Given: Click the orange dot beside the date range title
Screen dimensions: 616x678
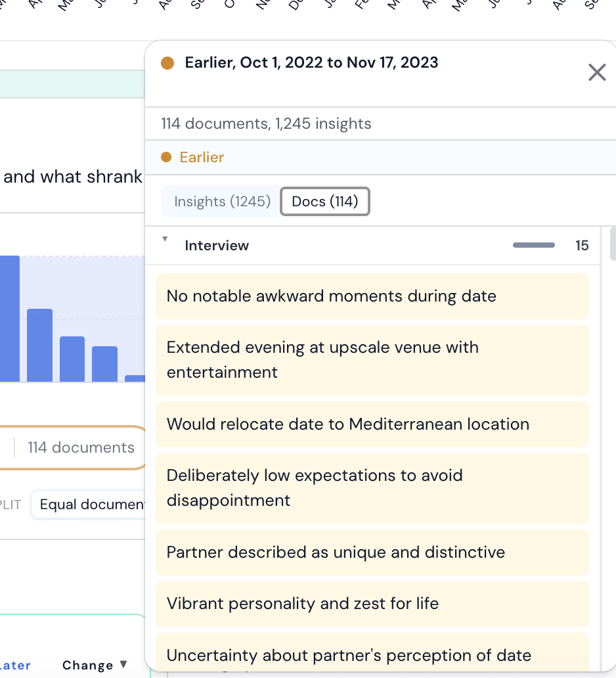Looking at the screenshot, I should tap(167, 63).
